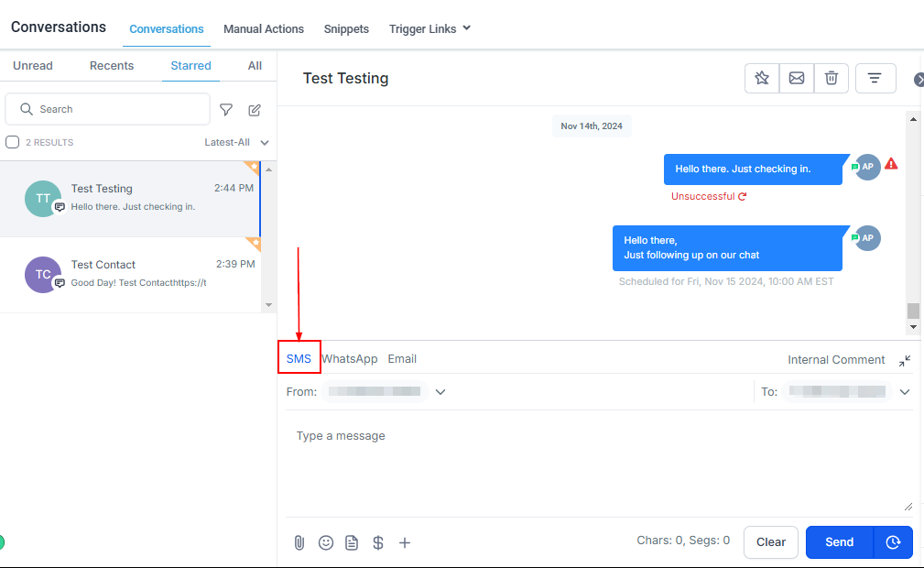Click the chat thread scrollbar up arrow
The image size is (924, 568).
pos(913,119)
